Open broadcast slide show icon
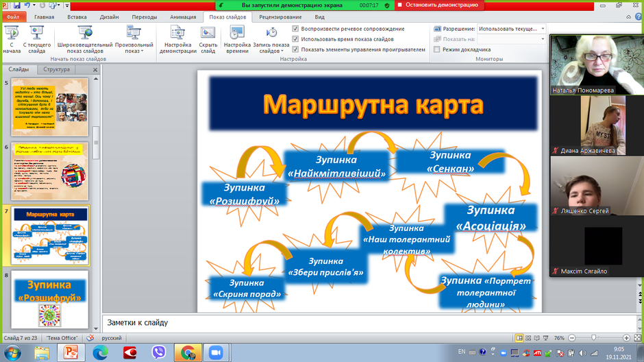Screen dimensions: 644x362 pos(85,33)
